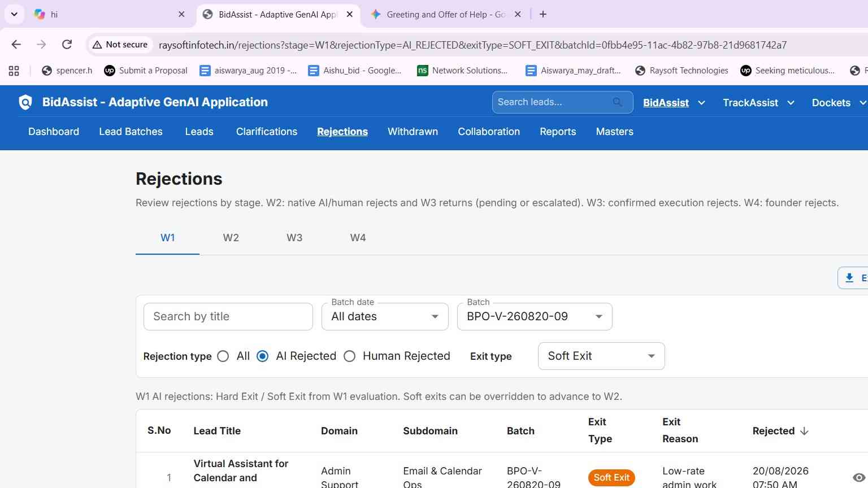The height and width of the screenshot is (488, 868).
Task: Open a new browser tab
Action: 543,14
